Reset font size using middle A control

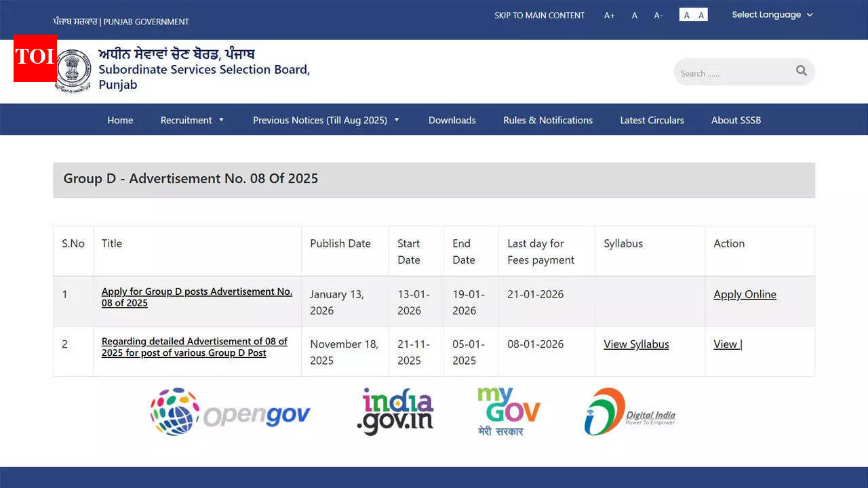point(634,15)
